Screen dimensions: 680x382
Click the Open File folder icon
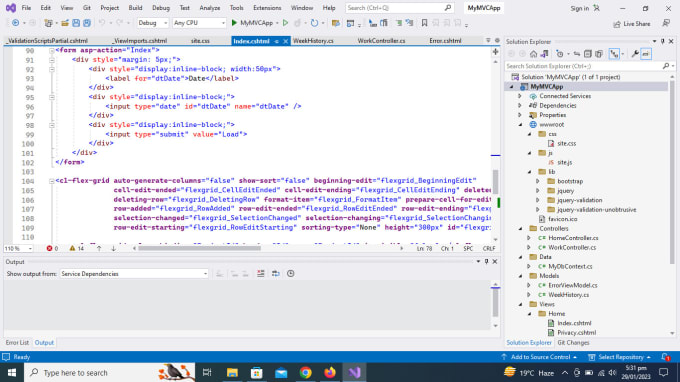pyautogui.click(x=65, y=23)
